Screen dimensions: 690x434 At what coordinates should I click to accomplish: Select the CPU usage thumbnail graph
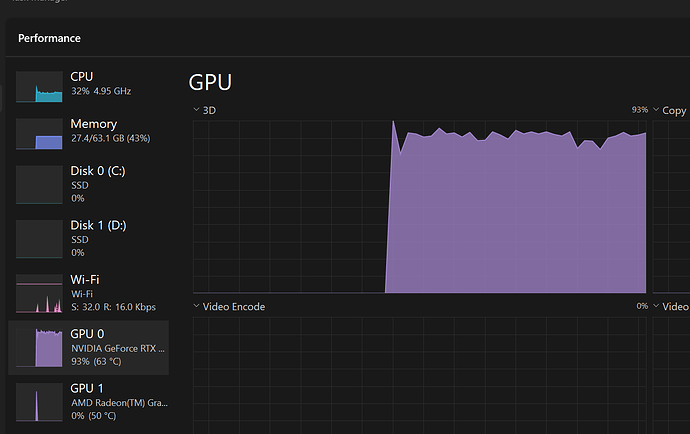click(x=39, y=87)
